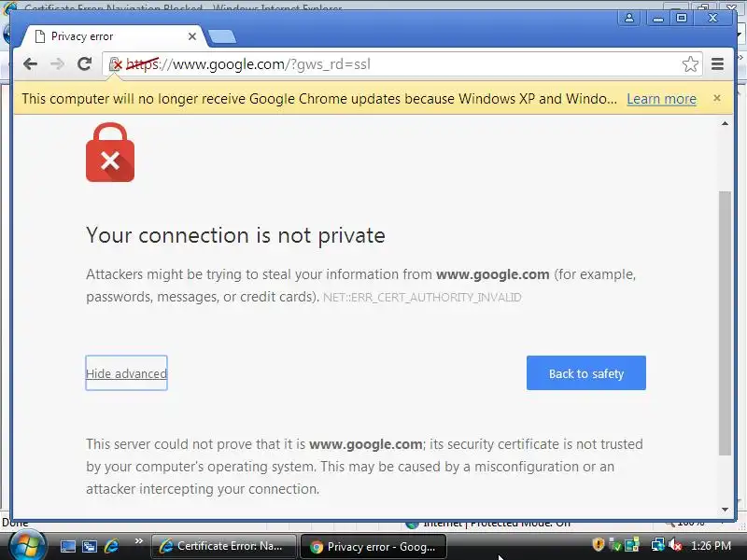
Task: Open a new tab in Chrome
Action: (x=222, y=36)
